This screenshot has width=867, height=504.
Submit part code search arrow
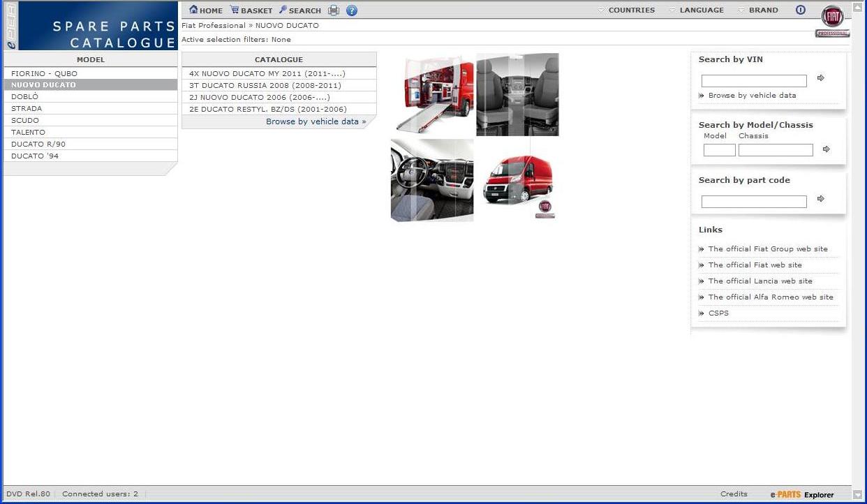[x=821, y=199]
